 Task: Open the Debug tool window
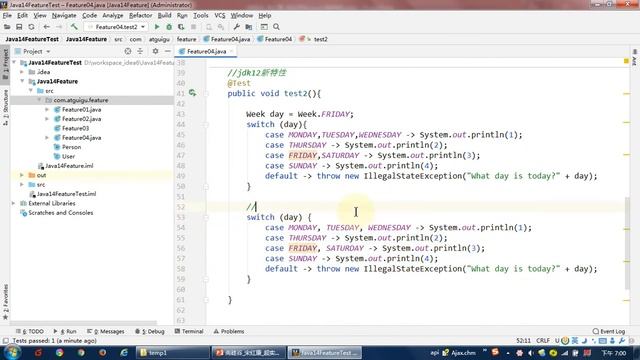point(149,331)
